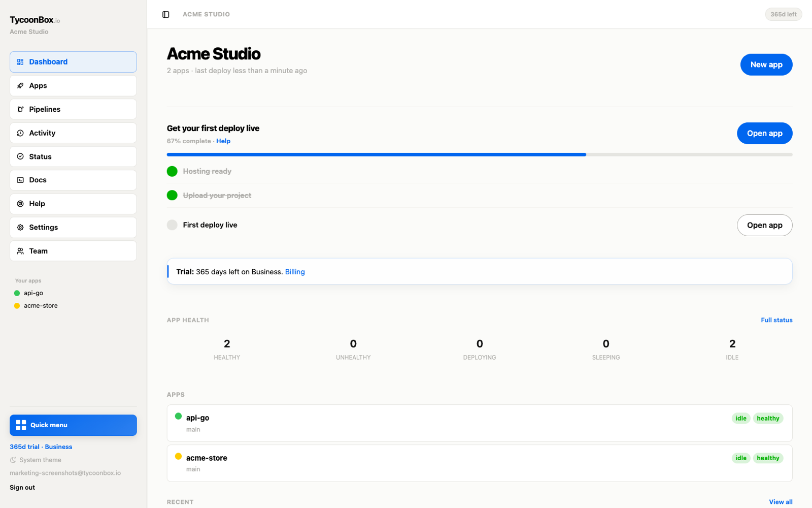
Task: Click the empty circle for First deploy live
Action: click(x=172, y=225)
